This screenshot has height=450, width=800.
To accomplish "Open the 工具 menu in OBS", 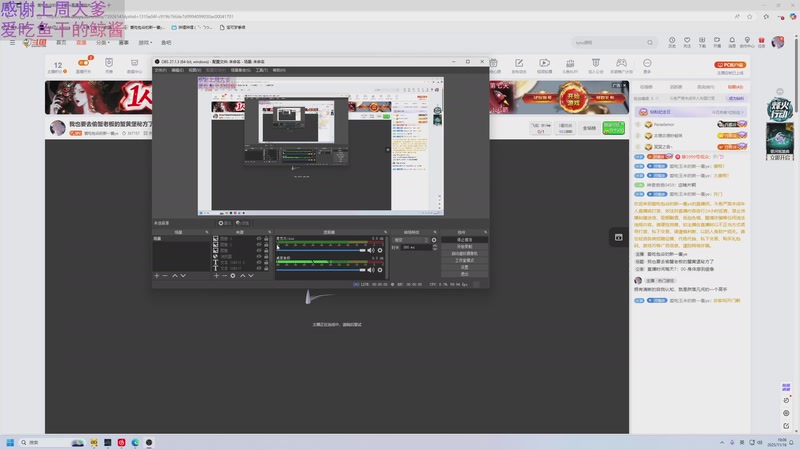I will [261, 70].
